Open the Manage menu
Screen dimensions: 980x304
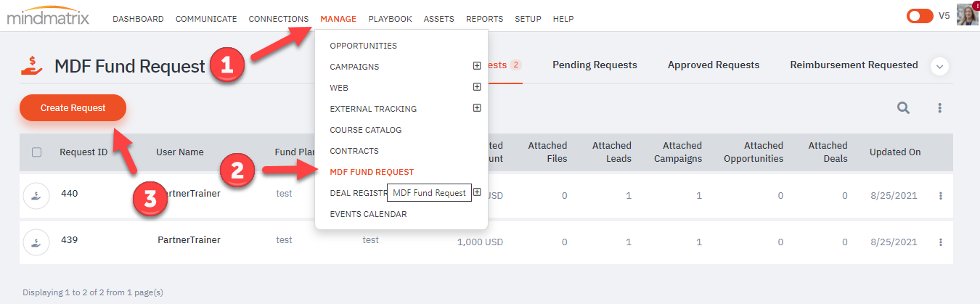(x=338, y=19)
